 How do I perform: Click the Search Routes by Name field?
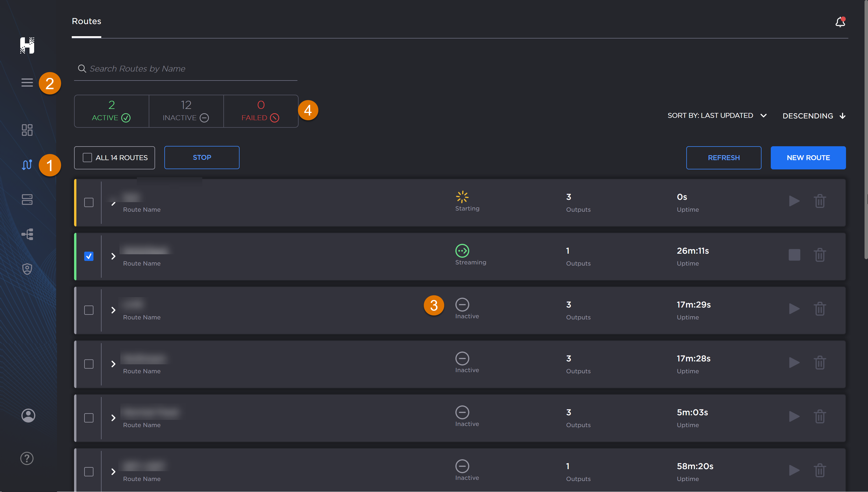click(186, 69)
